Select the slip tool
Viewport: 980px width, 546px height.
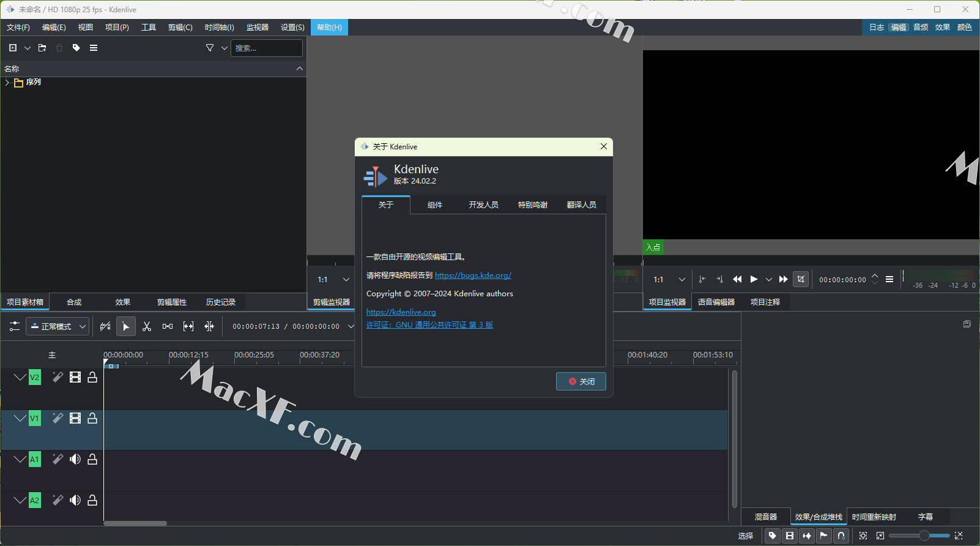point(188,326)
